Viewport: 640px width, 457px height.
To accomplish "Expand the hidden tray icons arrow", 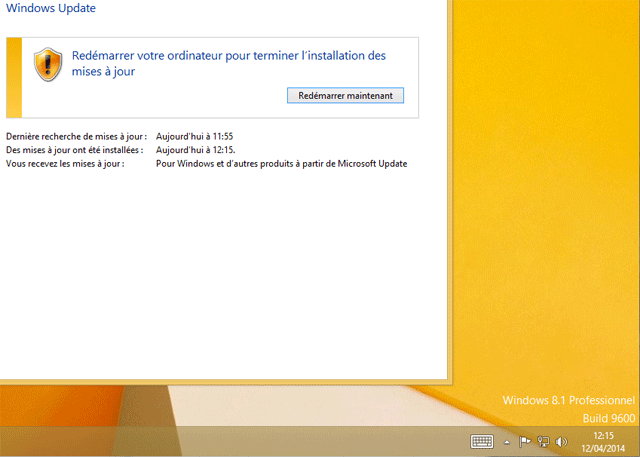I will pos(506,441).
